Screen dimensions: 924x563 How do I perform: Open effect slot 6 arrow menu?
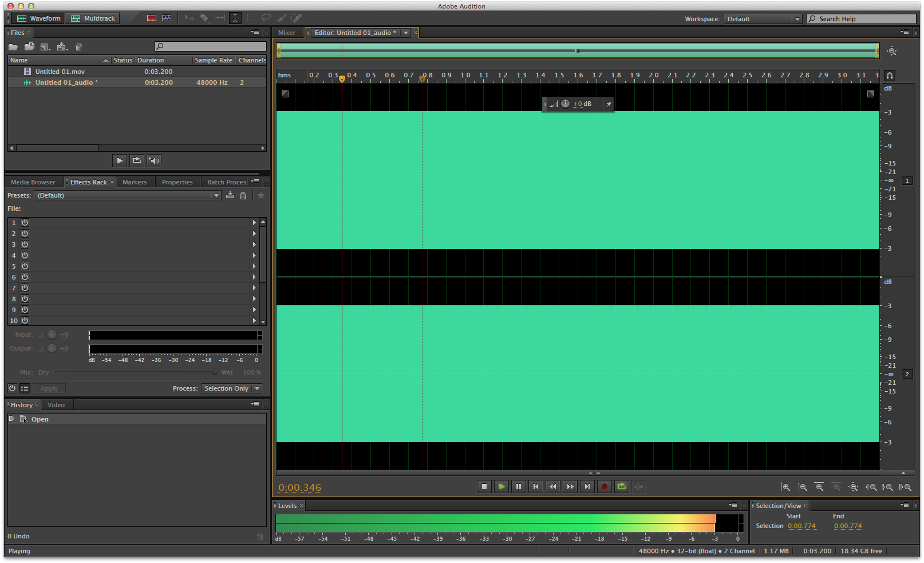tap(254, 277)
